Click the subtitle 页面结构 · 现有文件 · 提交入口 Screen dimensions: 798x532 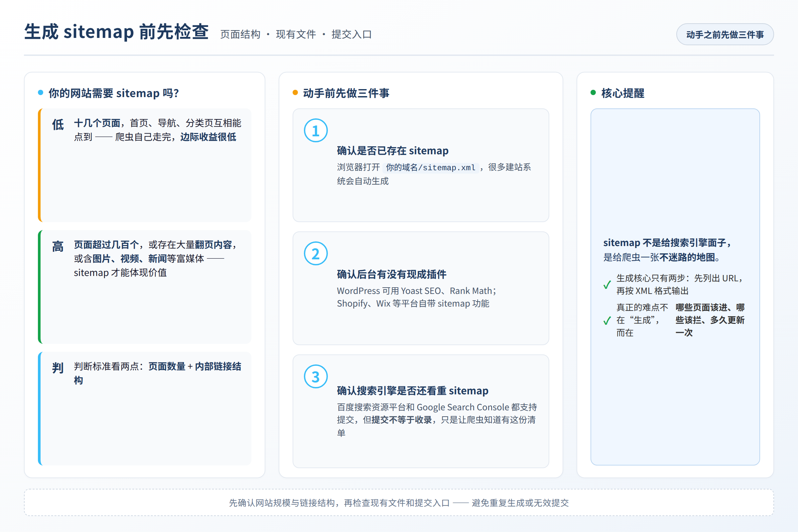[x=296, y=34]
